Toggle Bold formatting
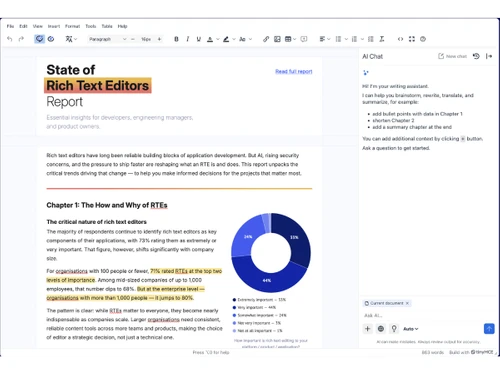 pos(176,39)
